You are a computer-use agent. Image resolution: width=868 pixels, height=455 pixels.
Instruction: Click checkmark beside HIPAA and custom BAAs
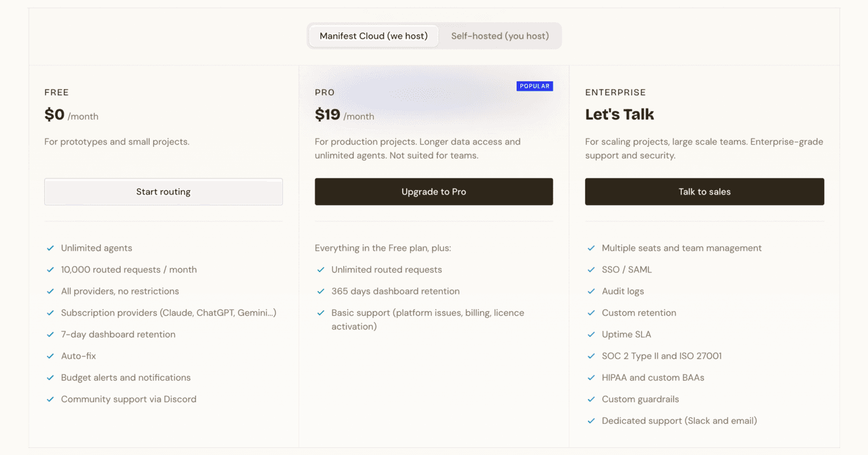591,378
